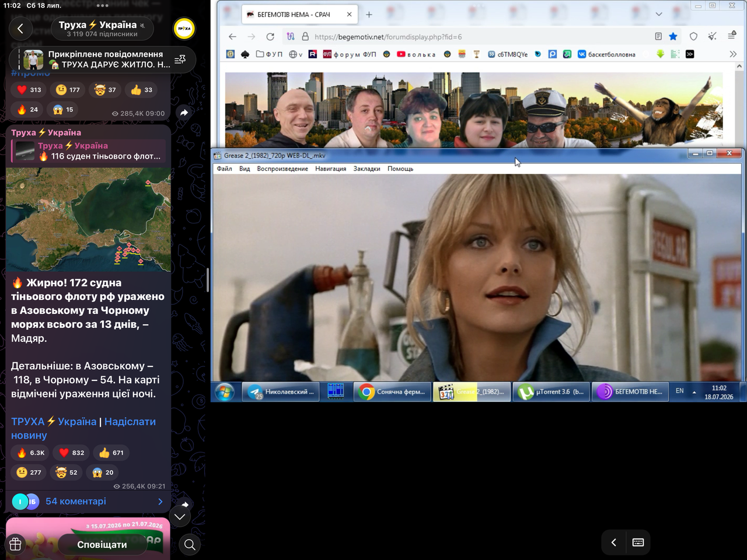
Task: Toggle the exploding-head reaction with 52
Action: pyautogui.click(x=66, y=473)
